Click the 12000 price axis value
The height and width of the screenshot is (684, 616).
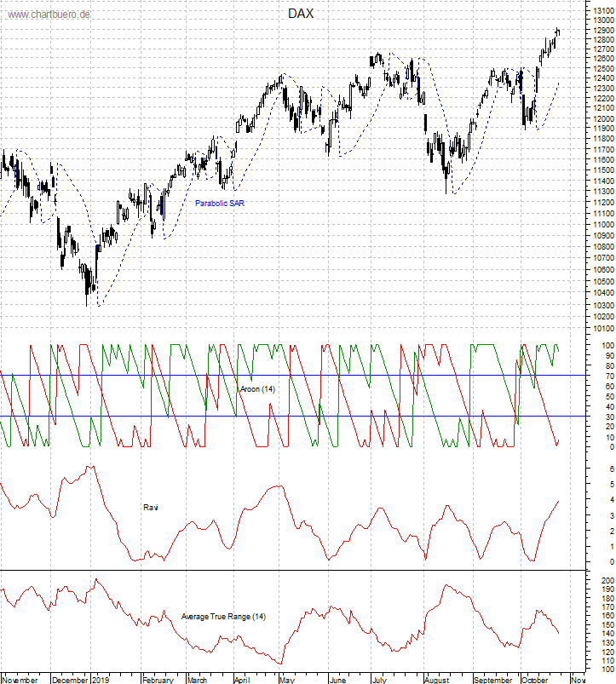coord(603,118)
